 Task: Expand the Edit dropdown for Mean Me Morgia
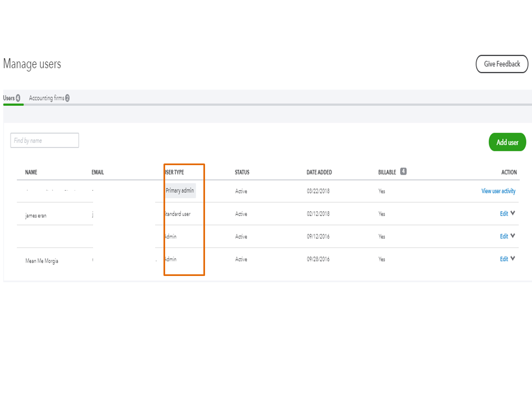click(513, 258)
